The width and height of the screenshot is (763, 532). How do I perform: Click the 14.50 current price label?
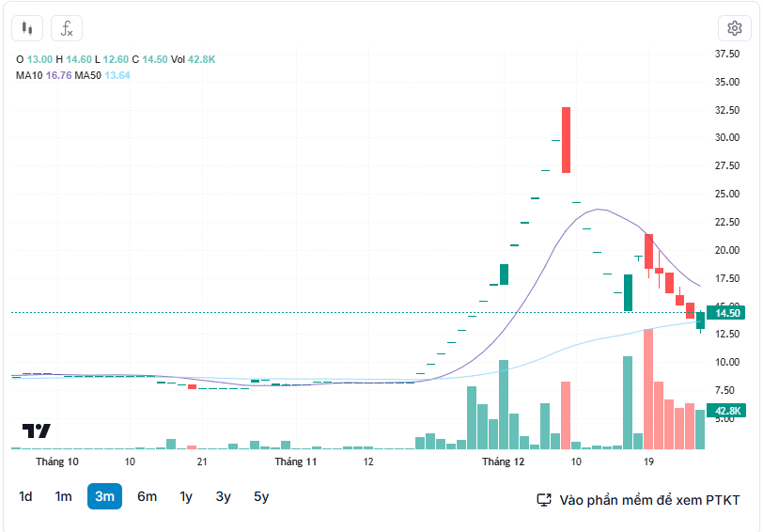pos(729,313)
